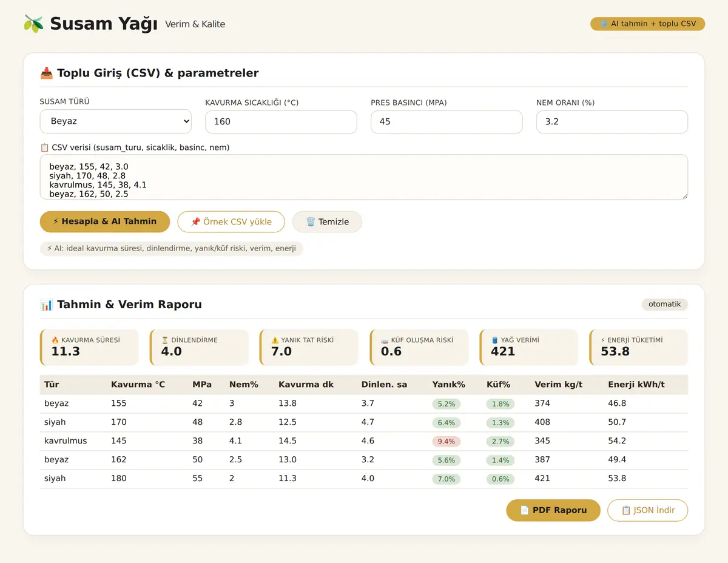
Task: Click the fire icon on Kavurma Süresi card
Action: pos(55,340)
